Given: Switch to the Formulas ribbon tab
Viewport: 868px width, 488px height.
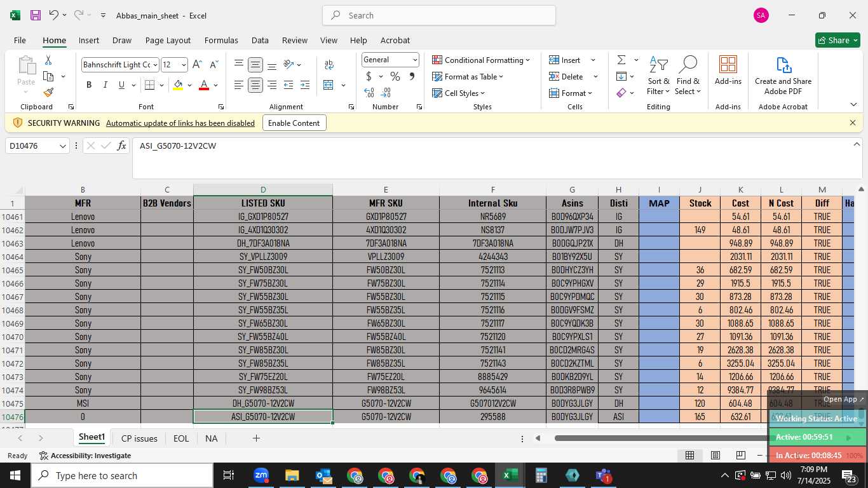Looking at the screenshot, I should click(x=221, y=40).
